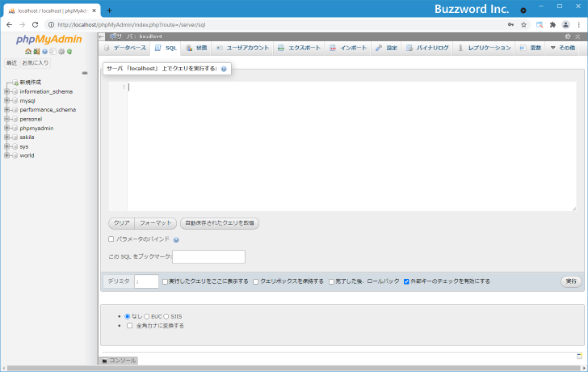This screenshot has height=372, width=588.
Task: Open navigation panel settings gear icon
Action: [61, 52]
